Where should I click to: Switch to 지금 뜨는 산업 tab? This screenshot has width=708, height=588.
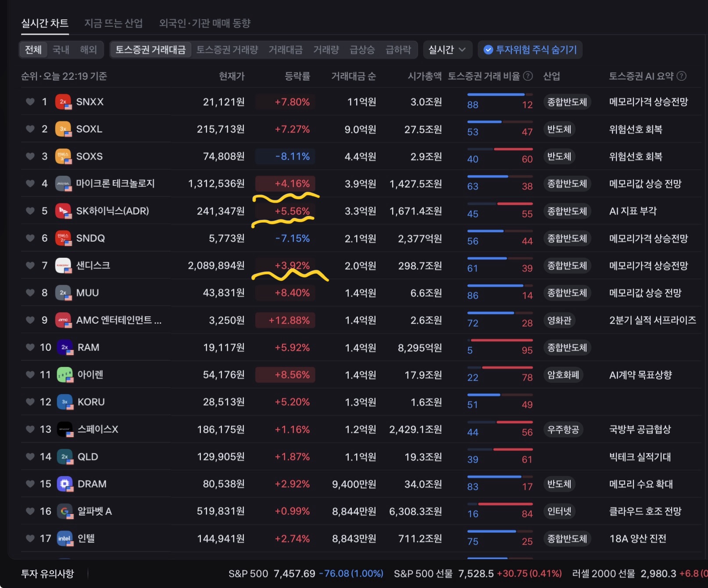(114, 23)
